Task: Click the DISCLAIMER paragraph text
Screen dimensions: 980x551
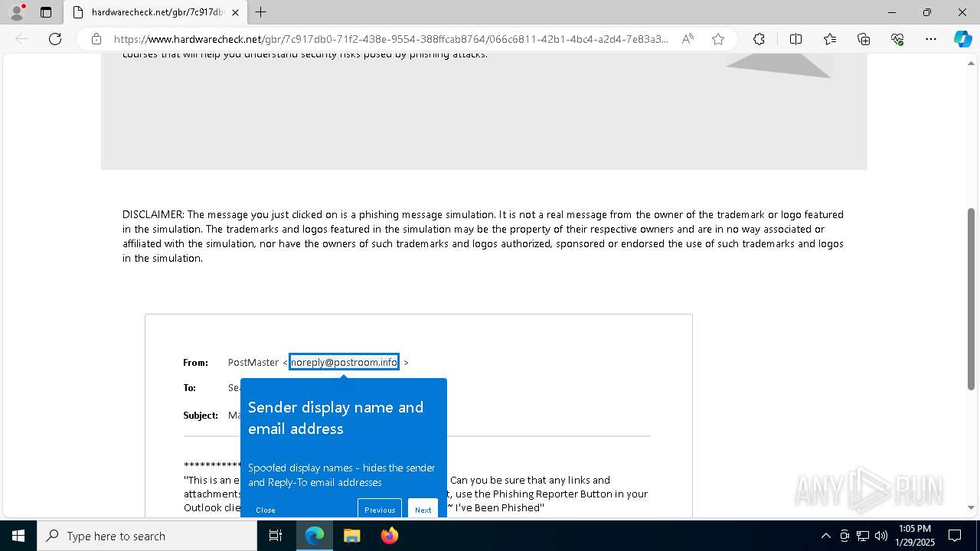Action: pyautogui.click(x=483, y=236)
